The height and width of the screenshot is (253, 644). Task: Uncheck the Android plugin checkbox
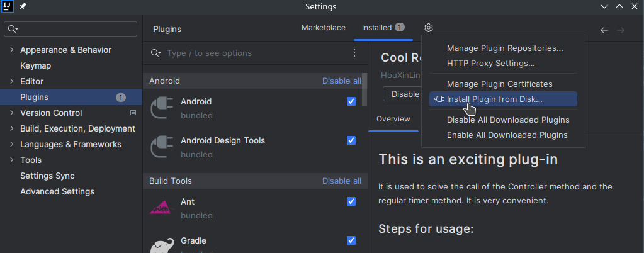coord(351,101)
